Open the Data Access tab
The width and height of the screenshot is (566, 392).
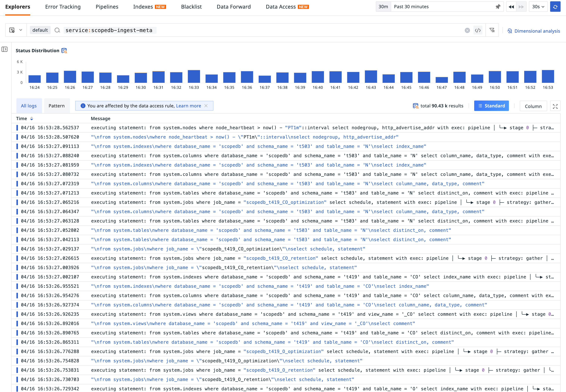click(287, 7)
